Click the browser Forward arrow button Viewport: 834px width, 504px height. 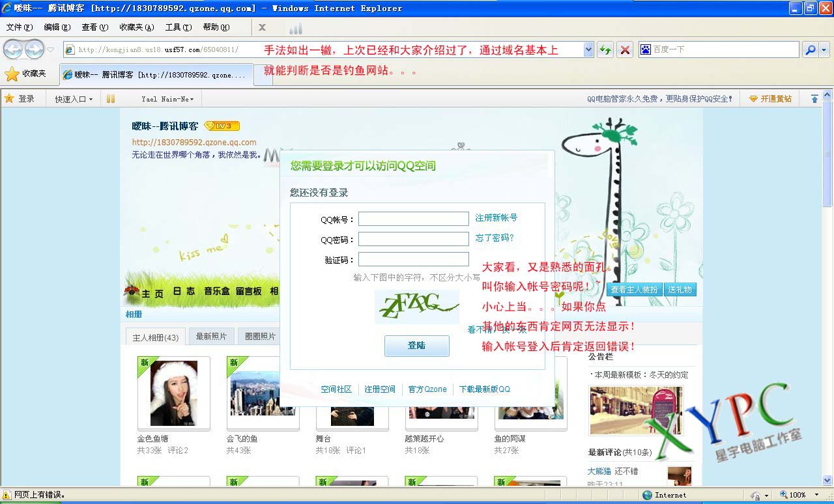tap(35, 49)
